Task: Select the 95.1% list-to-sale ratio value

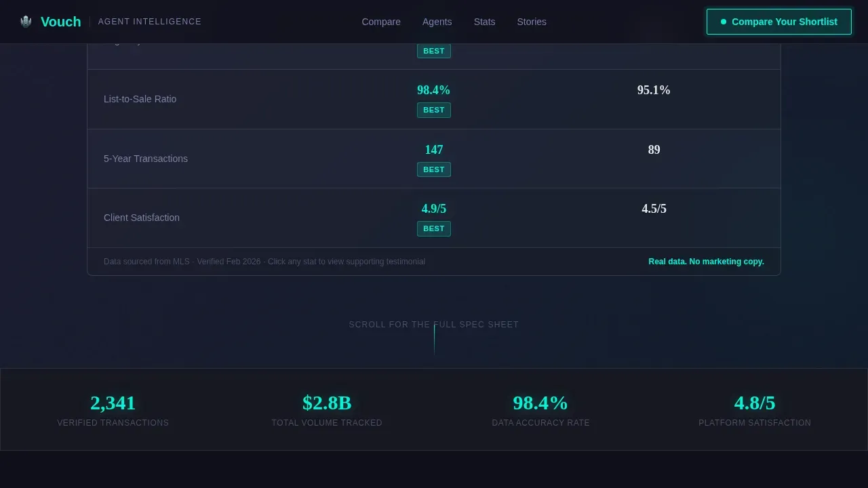Action: coord(654,90)
